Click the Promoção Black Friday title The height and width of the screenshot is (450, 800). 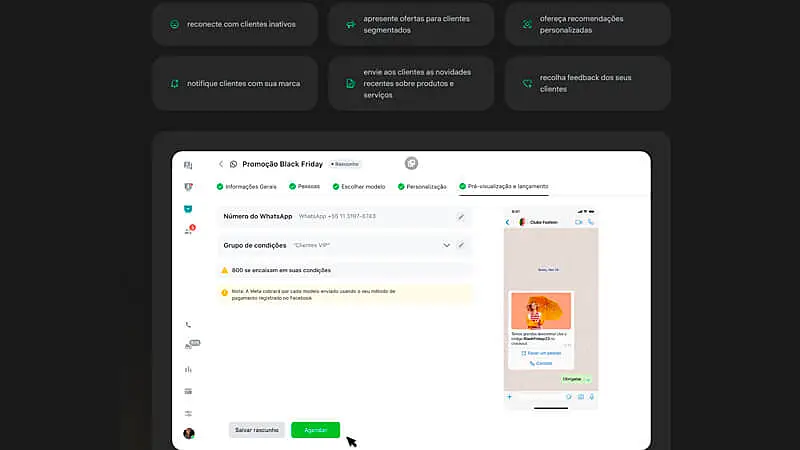tap(283, 164)
